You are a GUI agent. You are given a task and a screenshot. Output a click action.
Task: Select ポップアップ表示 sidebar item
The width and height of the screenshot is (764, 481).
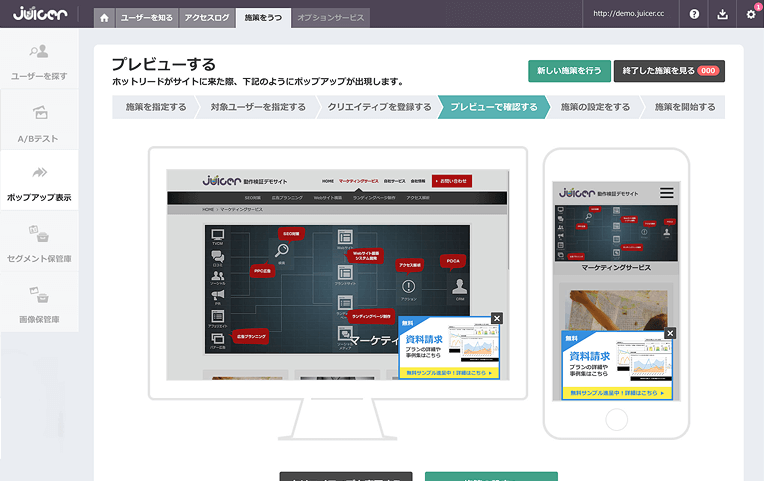coord(39,184)
